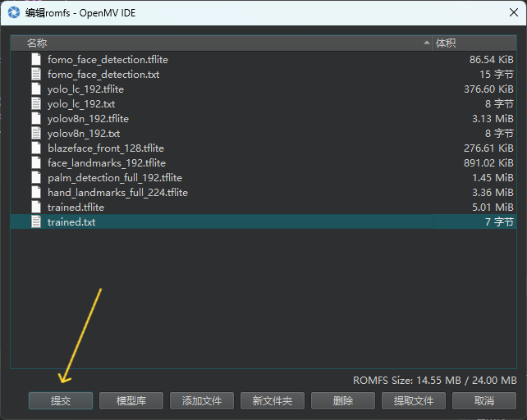
Task: Click the 删除 delete button
Action: pyautogui.click(x=343, y=401)
